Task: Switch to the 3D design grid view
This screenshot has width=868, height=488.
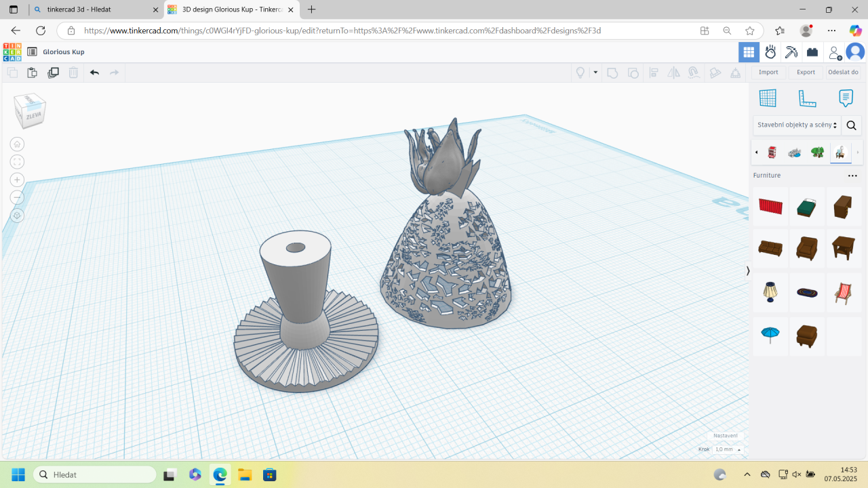Action: tap(749, 52)
